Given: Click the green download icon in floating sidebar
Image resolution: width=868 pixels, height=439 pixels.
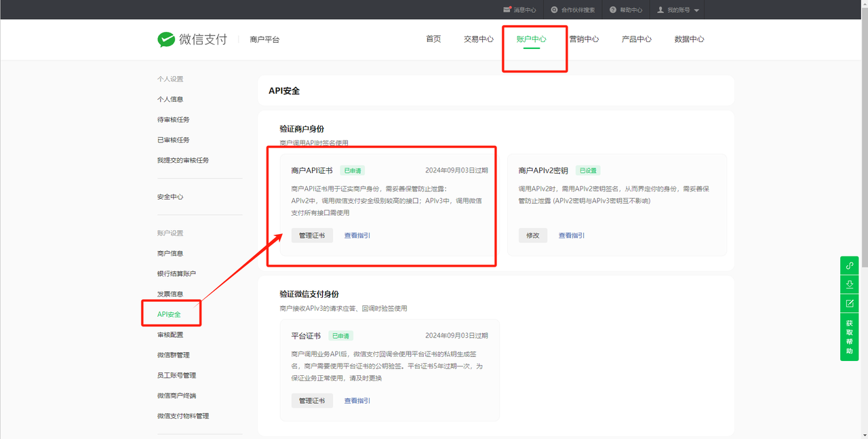Looking at the screenshot, I should [849, 284].
